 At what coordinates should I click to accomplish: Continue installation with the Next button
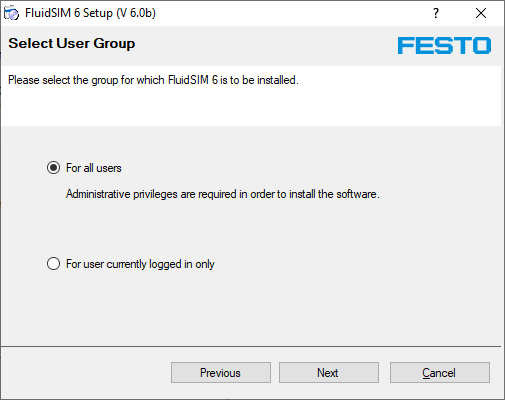[329, 373]
